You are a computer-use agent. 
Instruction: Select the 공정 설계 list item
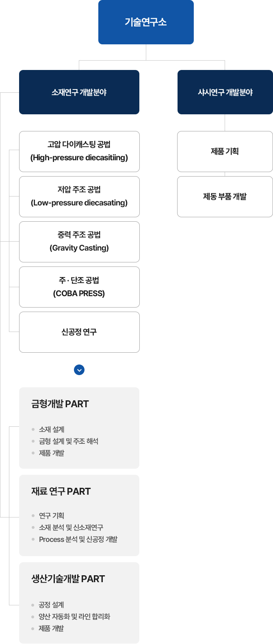(52, 605)
